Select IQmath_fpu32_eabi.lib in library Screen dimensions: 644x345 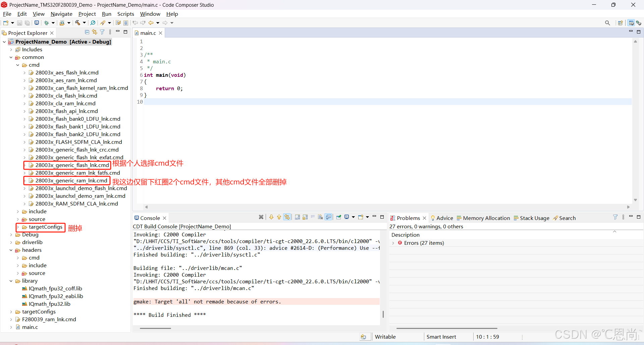(56, 296)
